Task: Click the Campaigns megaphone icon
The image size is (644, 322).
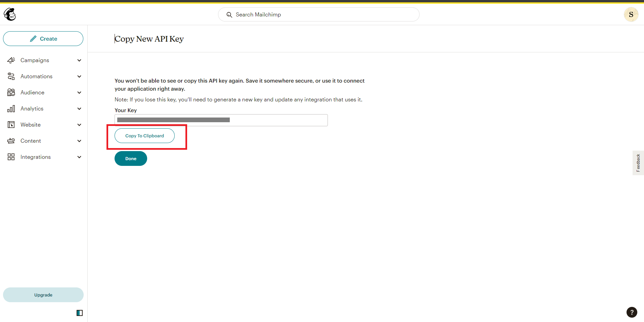Action: coord(11,60)
